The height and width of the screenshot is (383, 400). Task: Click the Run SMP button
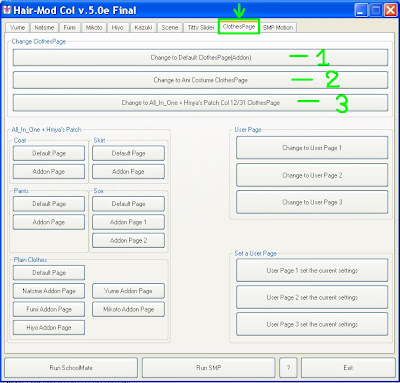209,368
